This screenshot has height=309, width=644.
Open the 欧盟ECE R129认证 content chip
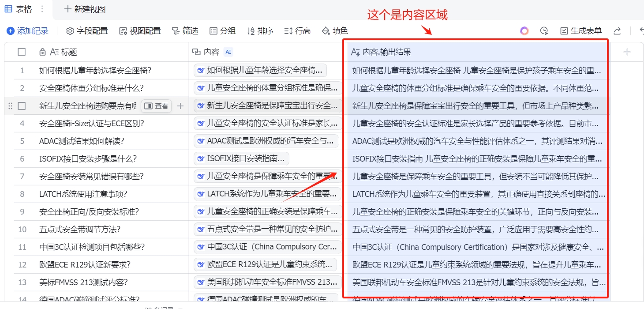266,264
